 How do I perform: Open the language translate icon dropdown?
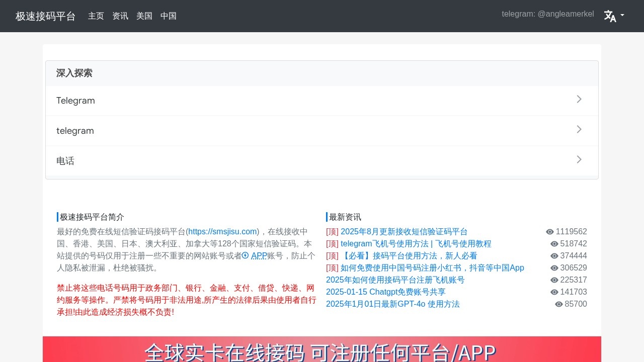pos(614,16)
